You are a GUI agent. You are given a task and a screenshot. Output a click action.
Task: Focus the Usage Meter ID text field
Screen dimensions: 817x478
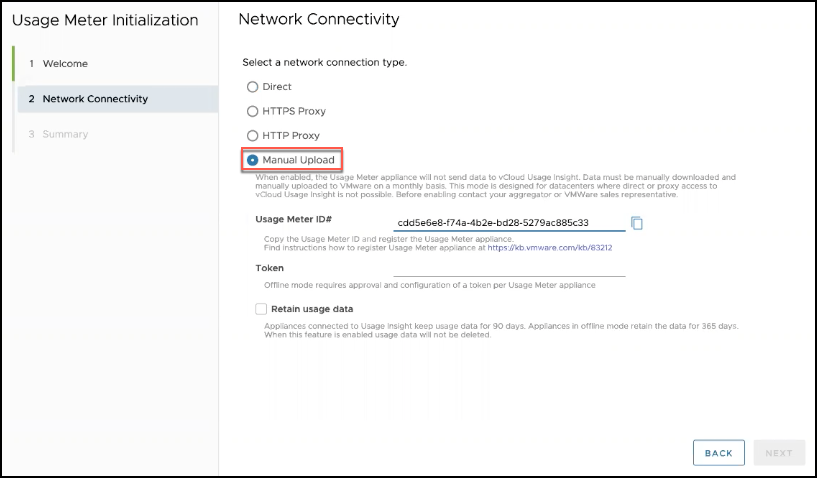click(x=509, y=223)
